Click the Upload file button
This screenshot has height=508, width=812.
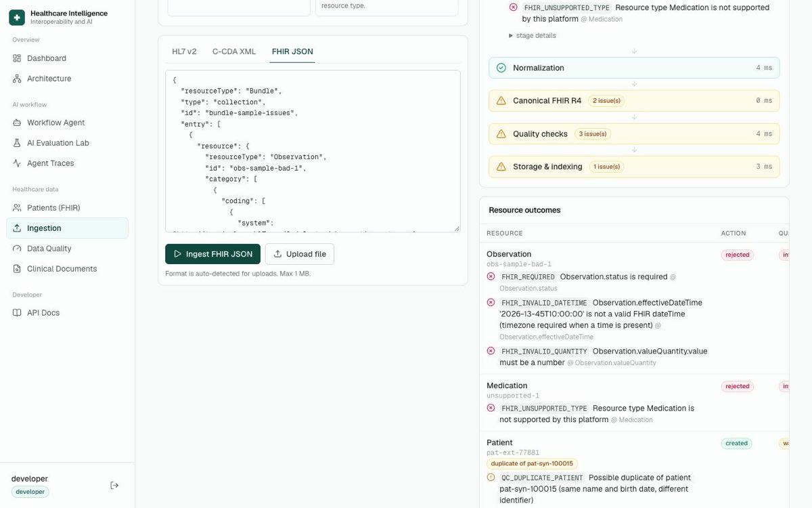pyautogui.click(x=300, y=254)
